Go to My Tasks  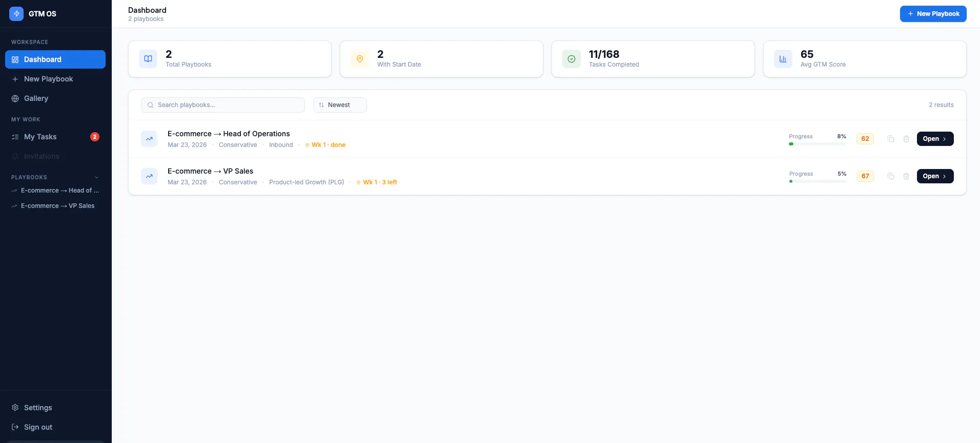pos(55,137)
